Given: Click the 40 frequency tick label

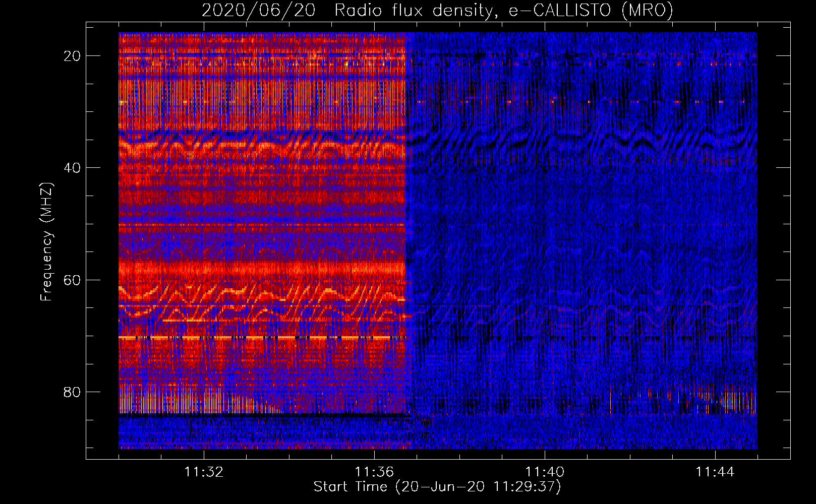Looking at the screenshot, I should [72, 168].
